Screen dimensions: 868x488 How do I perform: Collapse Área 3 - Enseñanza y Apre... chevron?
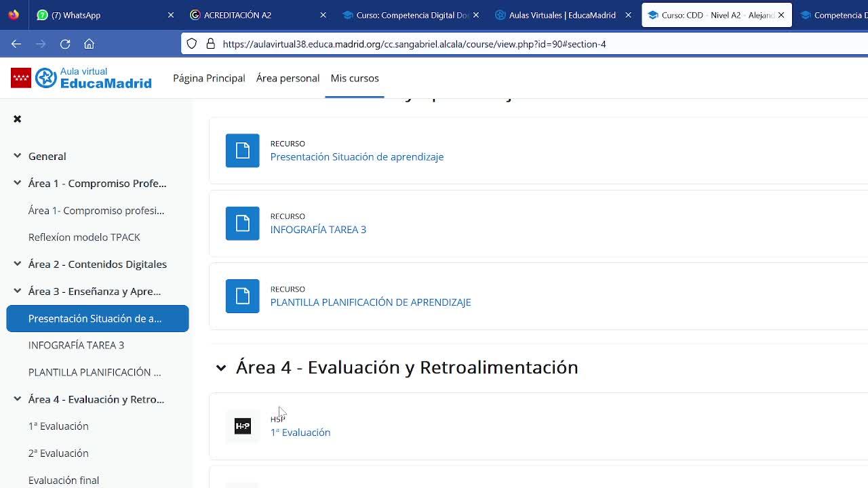pyautogui.click(x=18, y=291)
